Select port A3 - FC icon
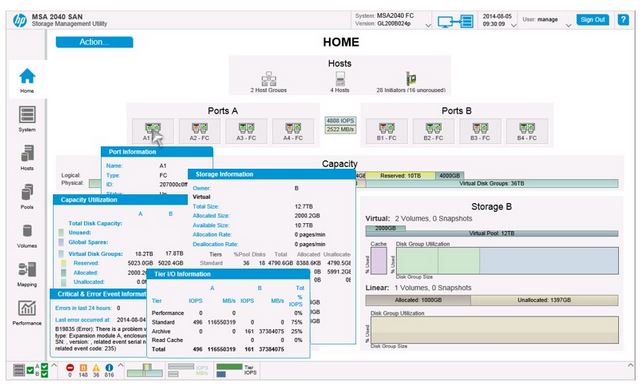 (246, 131)
